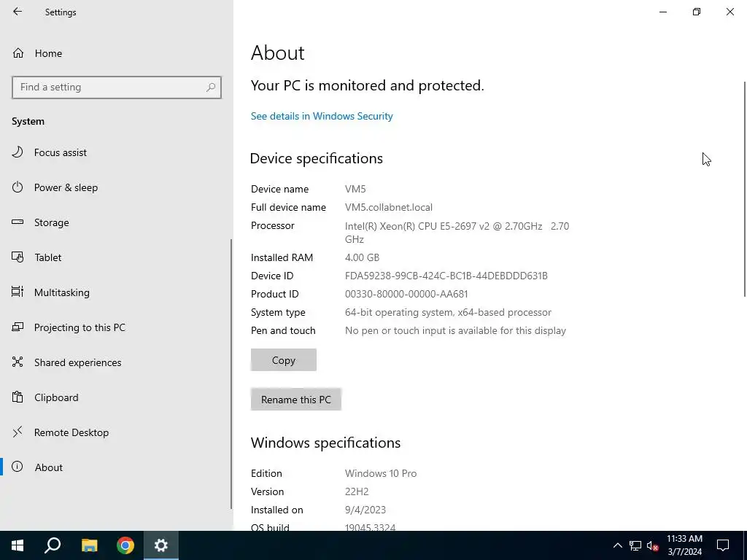Click the Storage drive icon

18,222
